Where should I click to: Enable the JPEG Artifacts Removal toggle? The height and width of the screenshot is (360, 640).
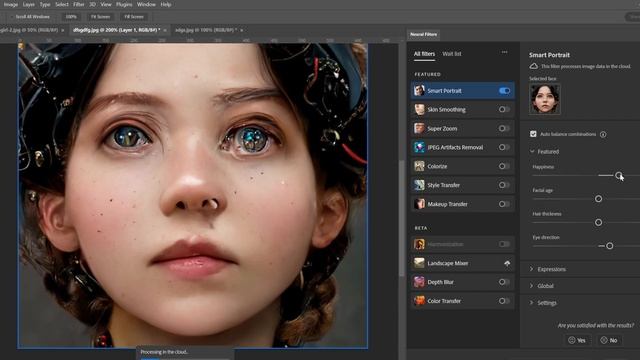tap(504, 147)
